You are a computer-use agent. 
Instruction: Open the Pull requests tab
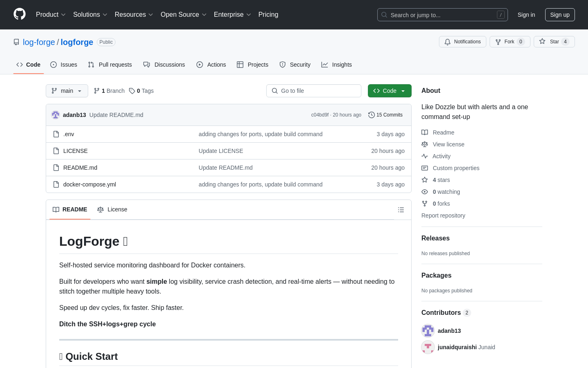pyautogui.click(x=110, y=65)
